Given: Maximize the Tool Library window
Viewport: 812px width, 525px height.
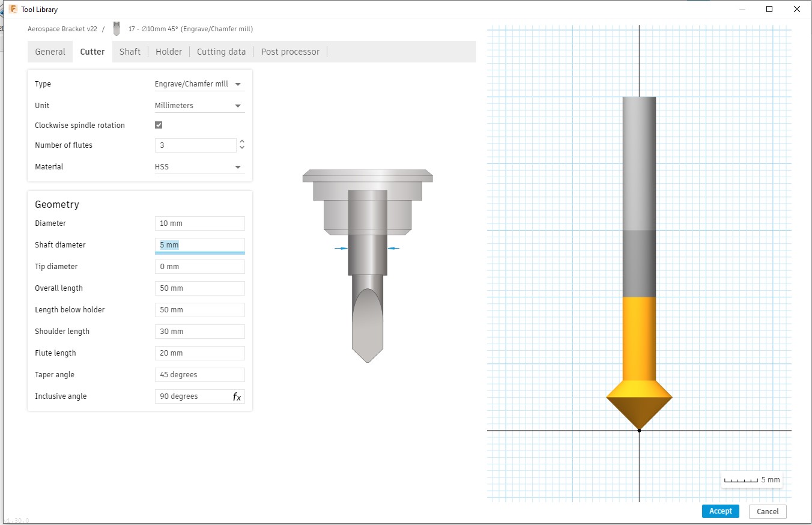Looking at the screenshot, I should tap(769, 9).
